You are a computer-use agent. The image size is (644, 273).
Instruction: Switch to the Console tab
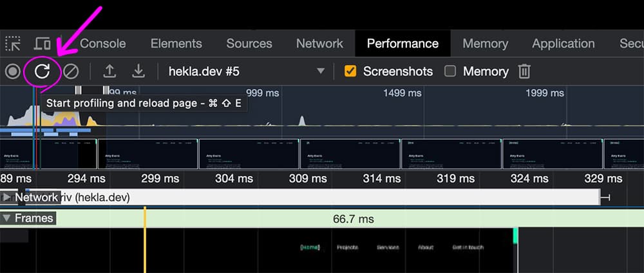(x=102, y=44)
